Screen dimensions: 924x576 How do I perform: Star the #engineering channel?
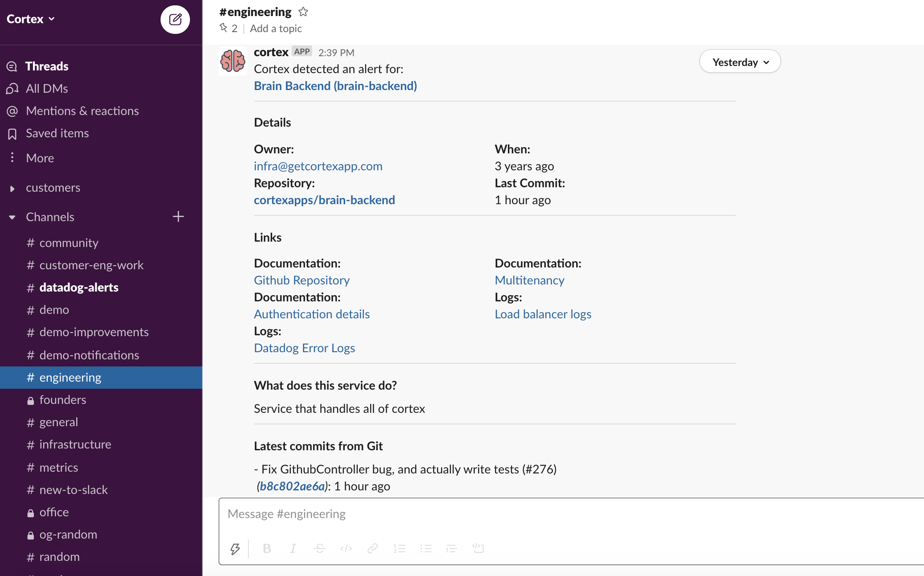tap(303, 12)
